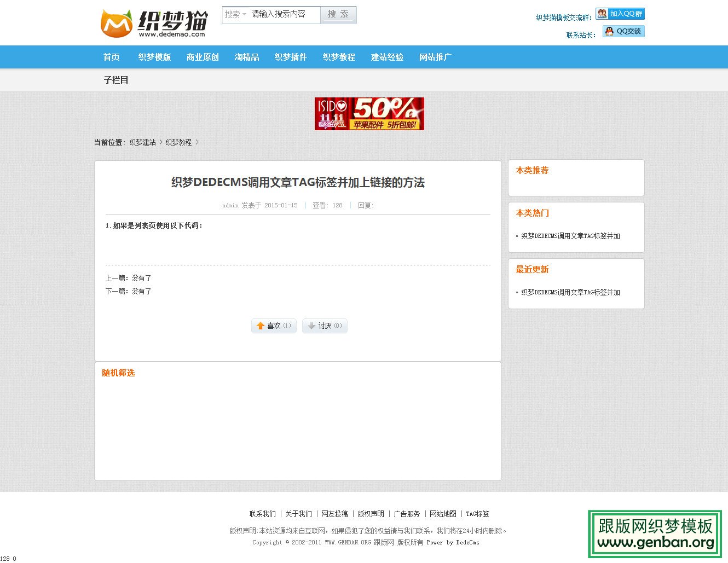Vote up the article with 喜欢 button
Image resolution: width=728 pixels, height=563 pixels.
[x=273, y=326]
